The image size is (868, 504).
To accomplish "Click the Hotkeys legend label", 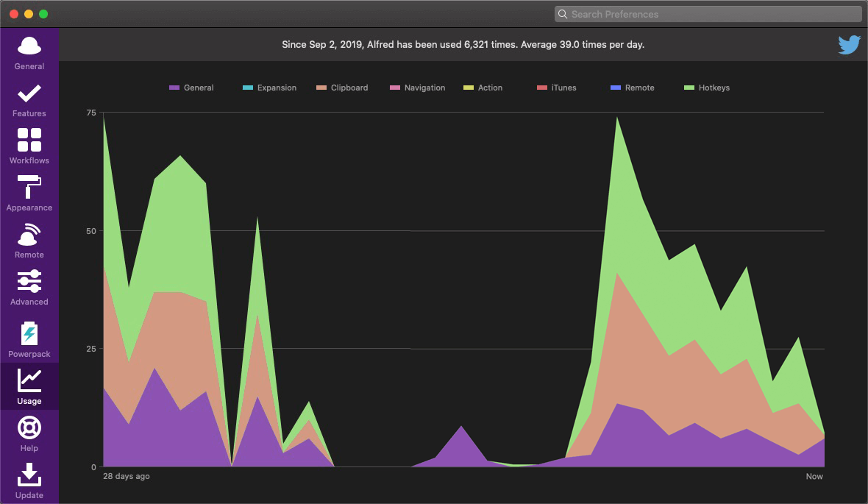I will click(714, 88).
